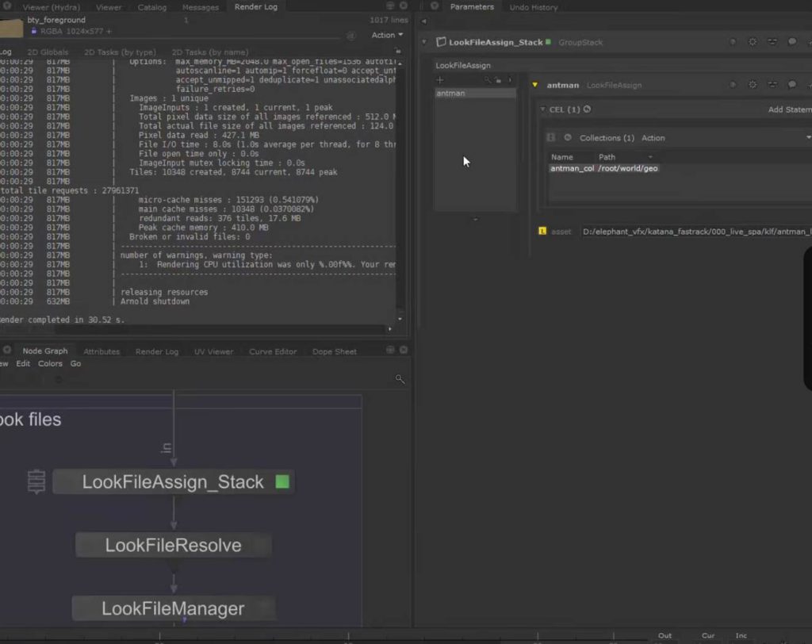Open the Colors menu in Node Graph

click(x=50, y=363)
